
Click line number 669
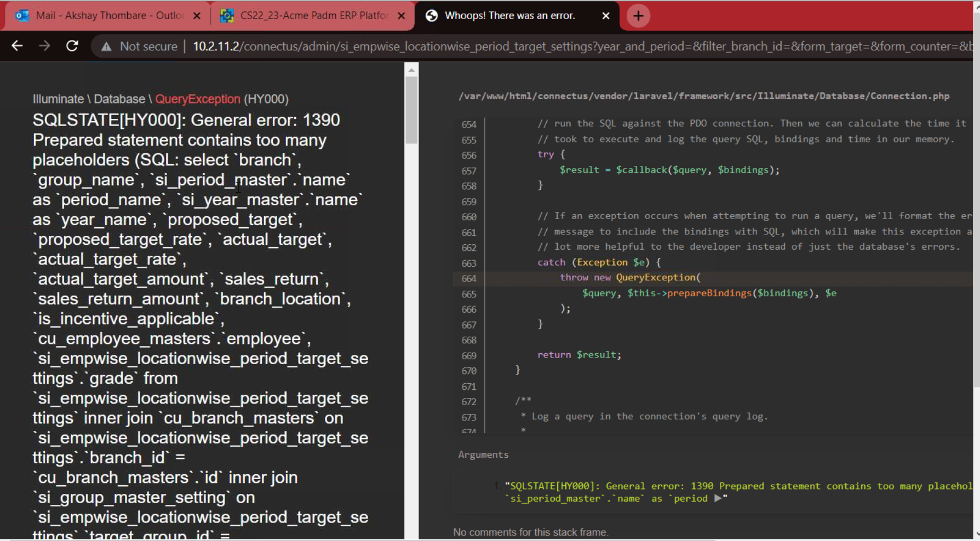pos(469,356)
